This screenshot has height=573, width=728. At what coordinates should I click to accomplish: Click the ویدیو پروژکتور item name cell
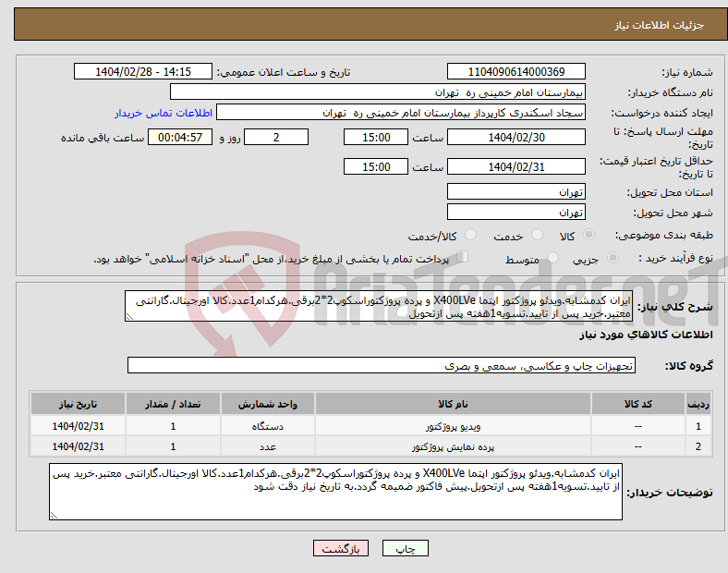(453, 426)
